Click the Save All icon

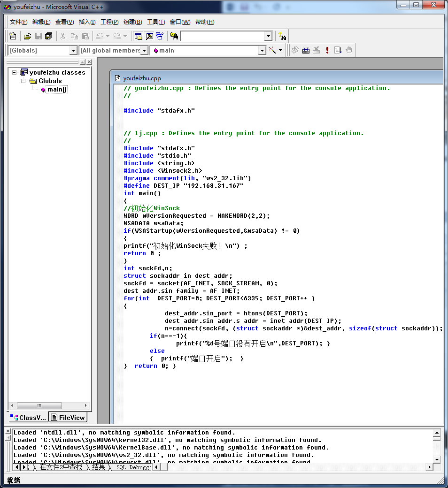tap(48, 36)
